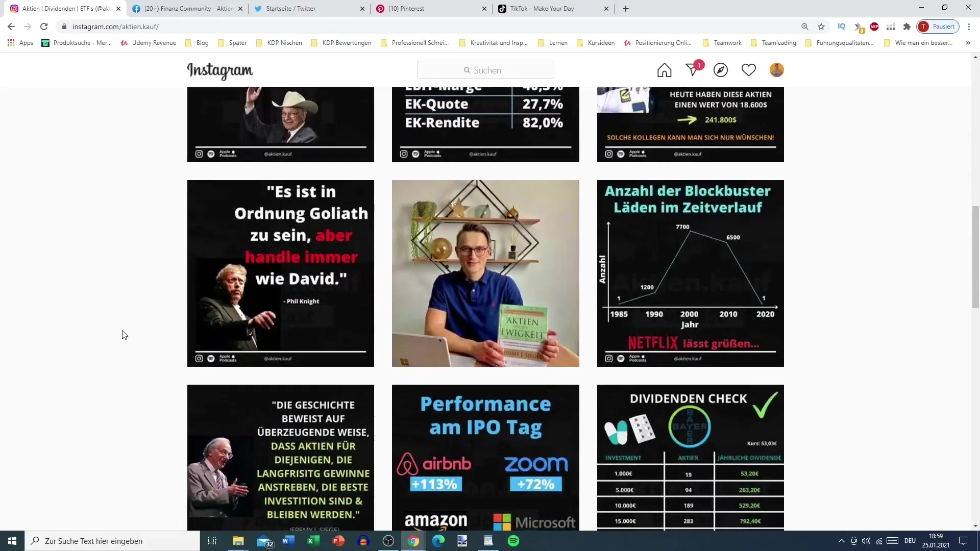Open the Lernen bookmark folder
The image size is (980, 551).
point(553,43)
